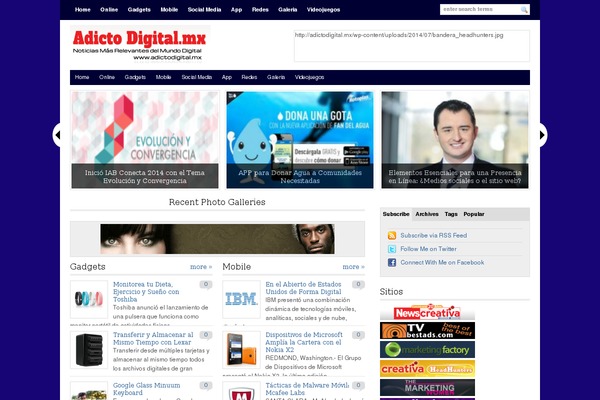Viewport: 600px width, 400px height.
Task: Open comment bubble on Google Glass article
Action: [x=206, y=385]
